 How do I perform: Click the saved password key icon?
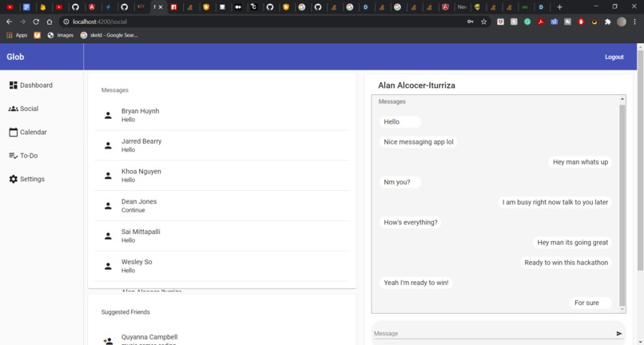471,22
